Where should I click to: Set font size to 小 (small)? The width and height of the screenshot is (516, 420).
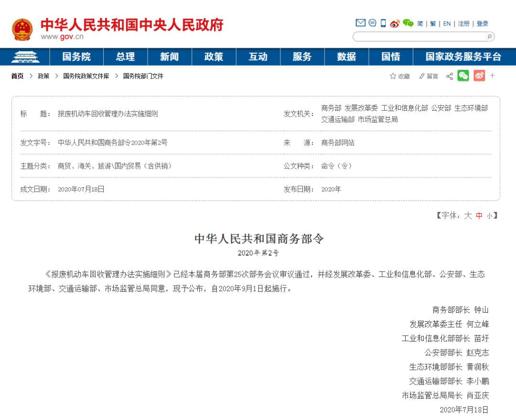coord(489,216)
